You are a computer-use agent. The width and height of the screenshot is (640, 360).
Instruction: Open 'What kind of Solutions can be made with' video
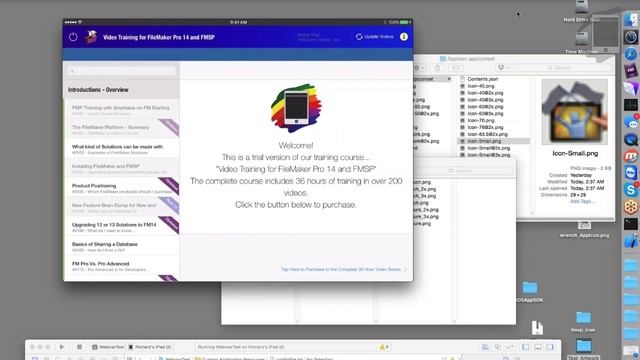click(121, 148)
